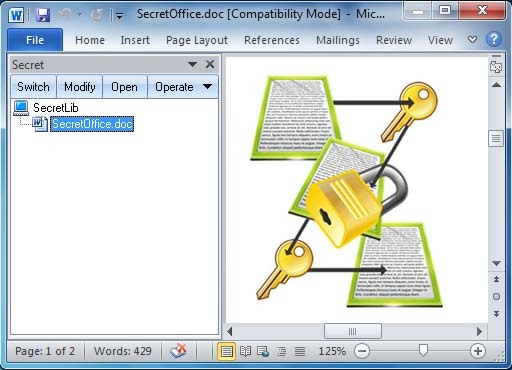Switch to Print Layout view icon
This screenshot has width=512, height=370.
click(x=227, y=351)
